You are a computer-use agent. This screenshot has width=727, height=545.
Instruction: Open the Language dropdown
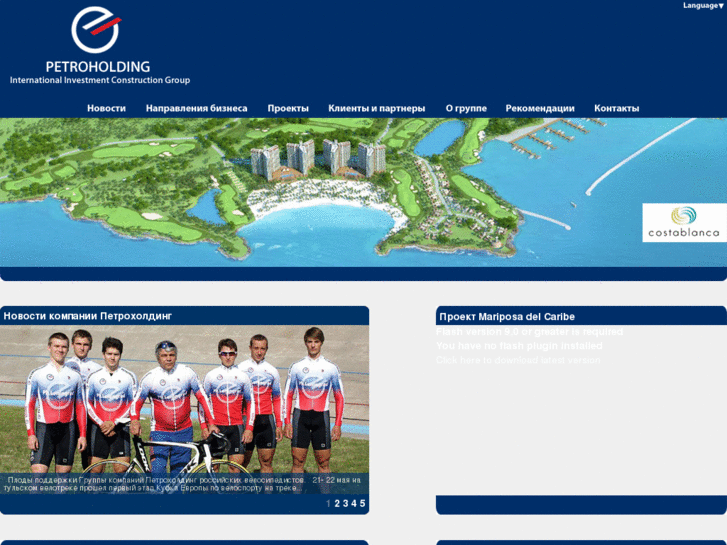tap(703, 6)
